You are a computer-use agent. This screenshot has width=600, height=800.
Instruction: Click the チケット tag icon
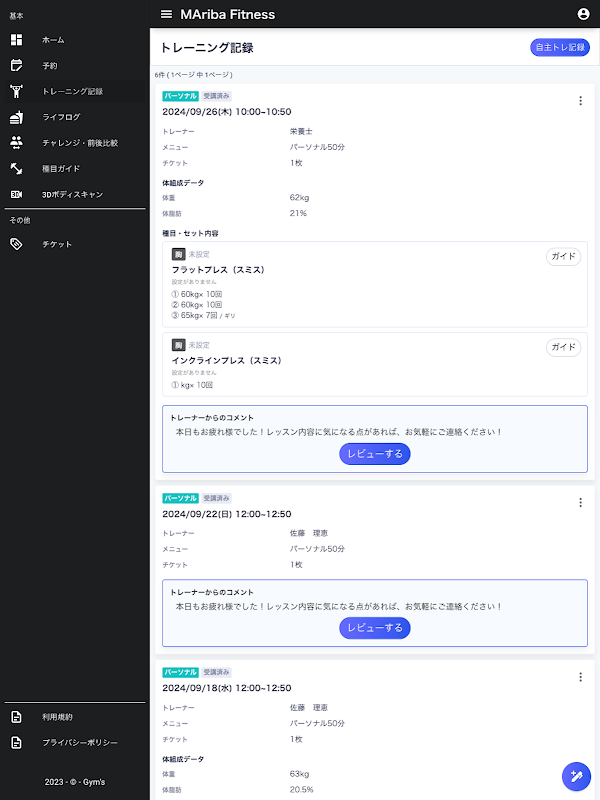[x=16, y=244]
